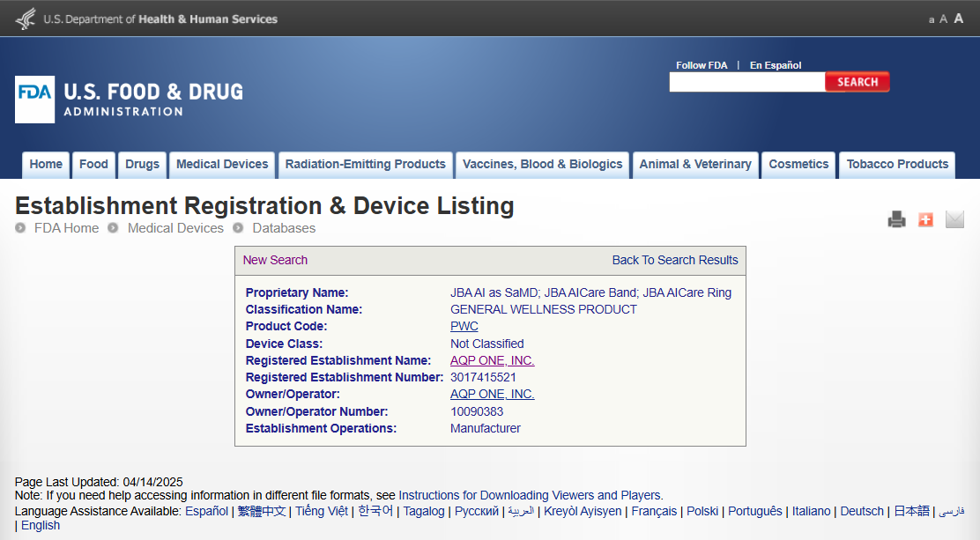Click the email envelope icon
The width and height of the screenshot is (980, 540).
[x=954, y=219]
